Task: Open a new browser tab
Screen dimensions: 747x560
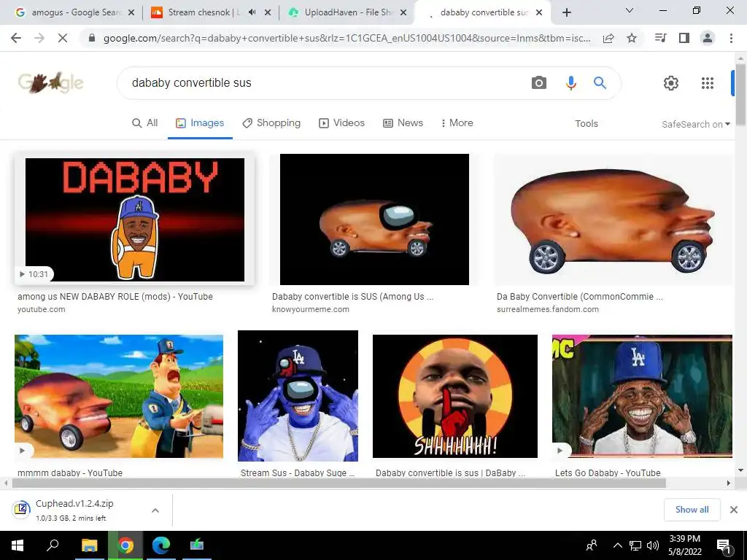Action: point(566,13)
